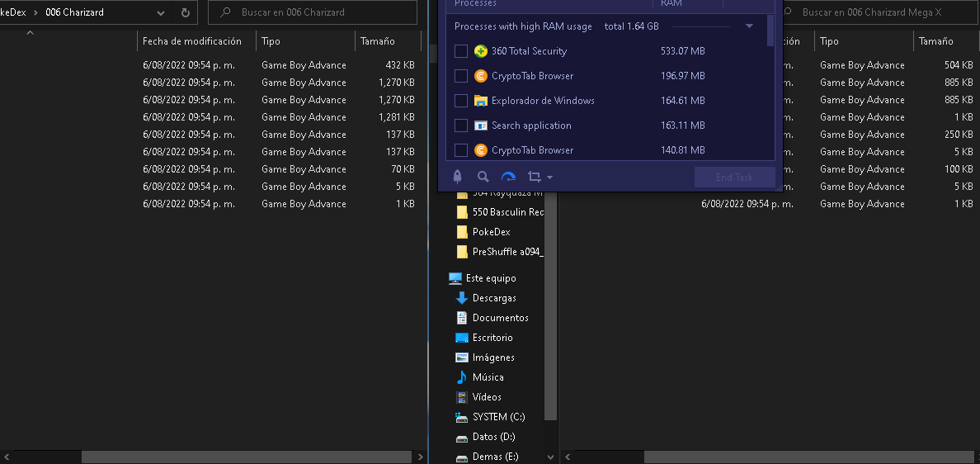Click the blue refresh arrow icon

[x=508, y=177]
